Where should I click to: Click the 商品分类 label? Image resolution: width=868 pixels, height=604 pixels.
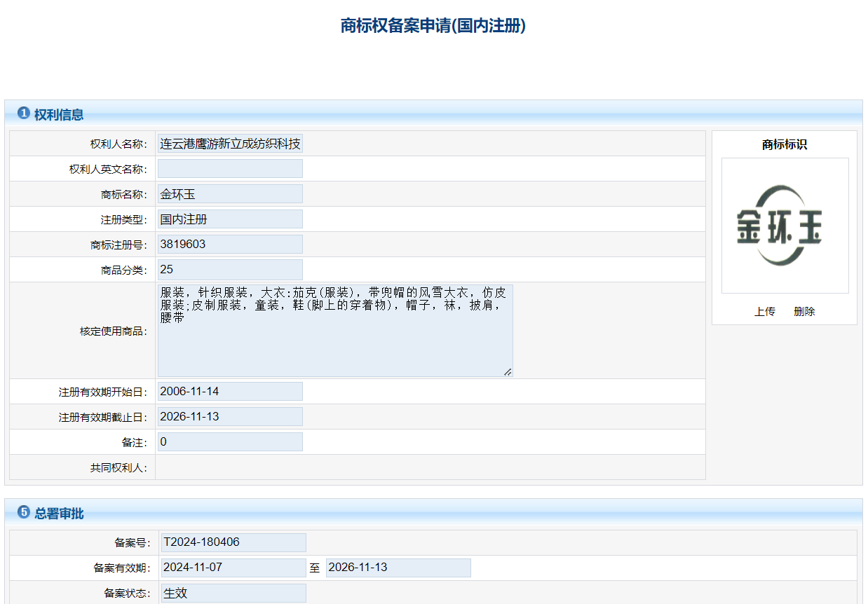[x=124, y=270]
